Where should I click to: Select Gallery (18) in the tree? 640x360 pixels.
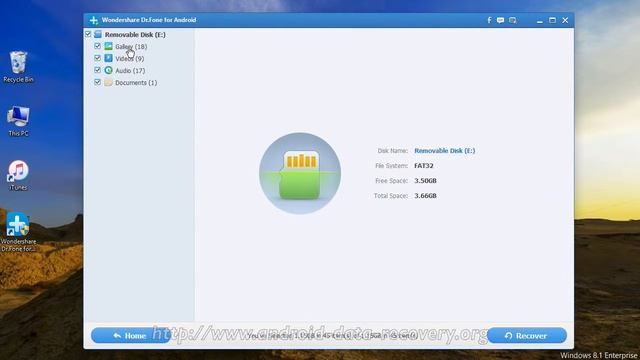coord(131,47)
